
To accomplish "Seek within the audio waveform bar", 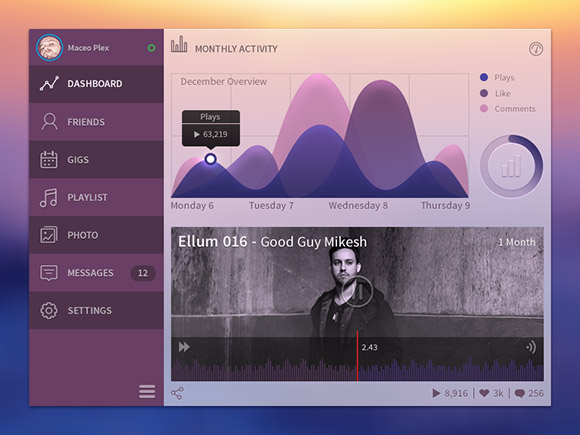I will click(357, 369).
